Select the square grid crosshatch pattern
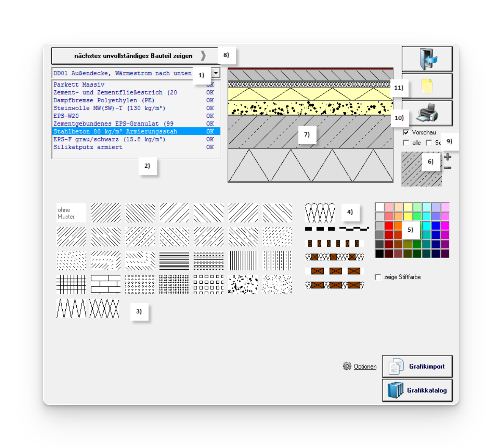502x448 pixels. coord(71,284)
